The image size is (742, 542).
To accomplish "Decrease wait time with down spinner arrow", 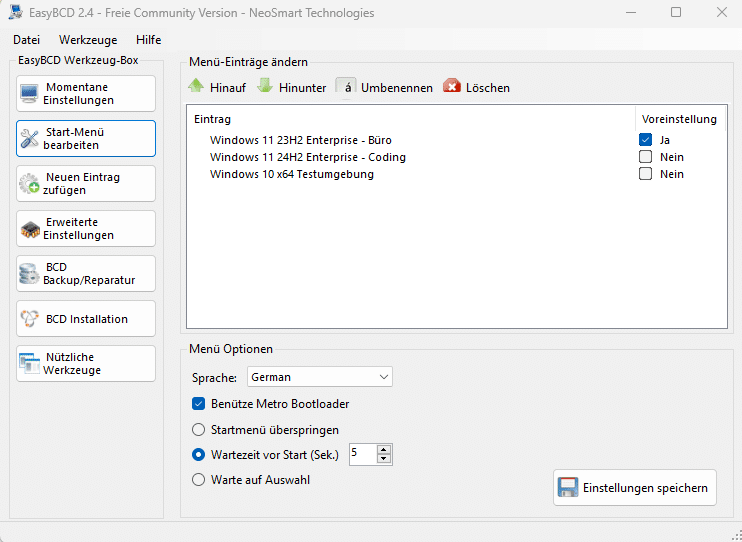I will click(x=384, y=459).
